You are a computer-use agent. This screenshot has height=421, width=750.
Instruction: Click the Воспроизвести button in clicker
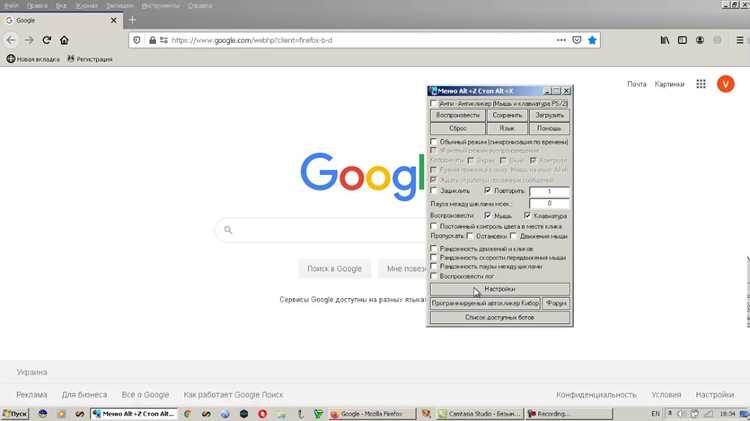click(x=457, y=115)
